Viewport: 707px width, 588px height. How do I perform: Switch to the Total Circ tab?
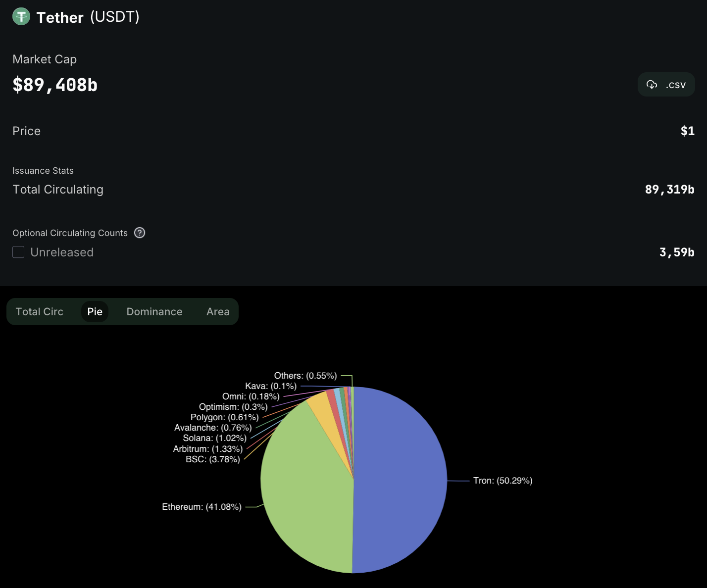[40, 312]
